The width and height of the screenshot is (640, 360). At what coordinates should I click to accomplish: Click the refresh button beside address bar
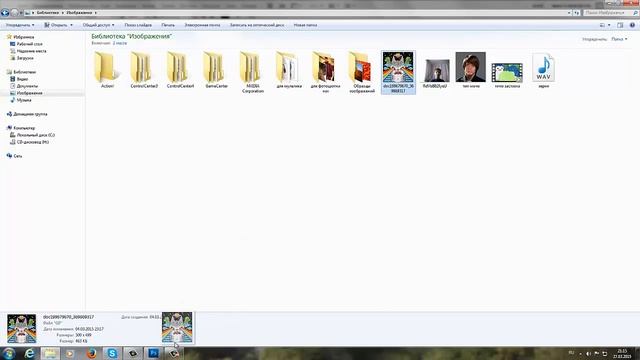pyautogui.click(x=577, y=13)
